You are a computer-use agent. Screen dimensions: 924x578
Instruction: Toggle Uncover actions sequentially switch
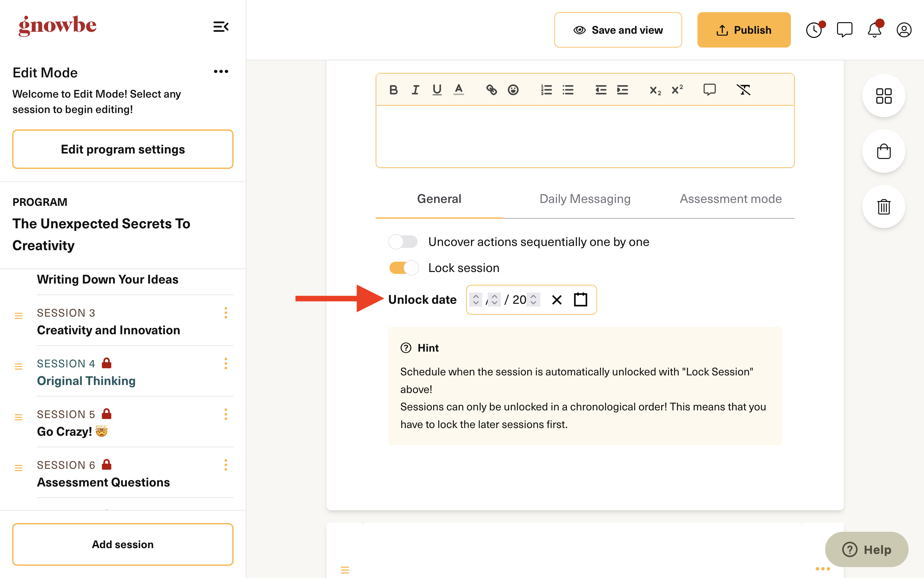point(403,241)
